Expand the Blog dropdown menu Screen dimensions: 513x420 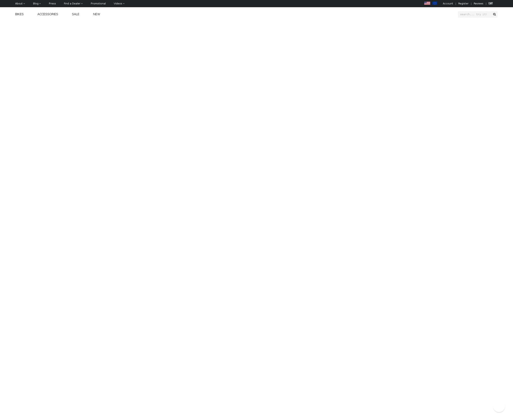coord(37,3)
